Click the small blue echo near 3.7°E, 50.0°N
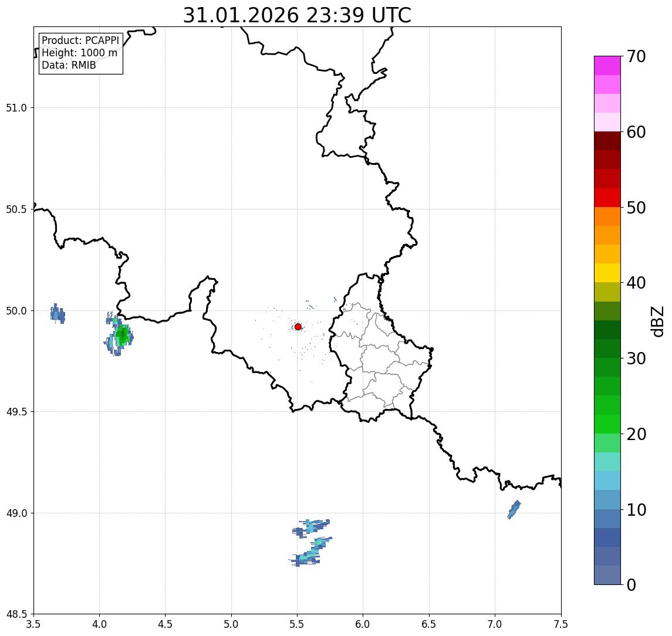Viewport: 672px width, 636px height. point(58,314)
